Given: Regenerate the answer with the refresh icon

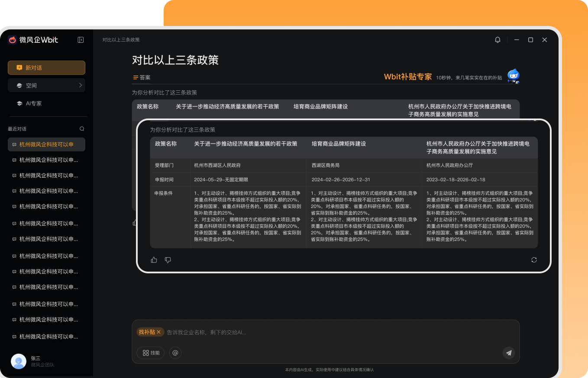Looking at the screenshot, I should click(534, 260).
